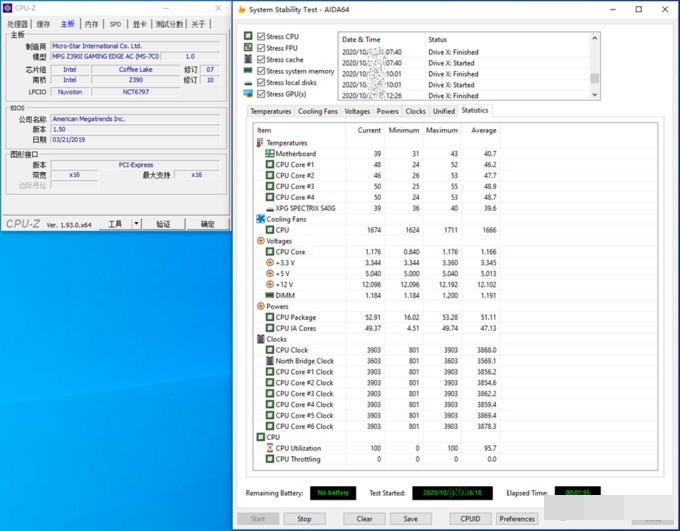Click the CPU Utilization hourglass icon
Viewport: 680px width, 531px height.
[x=269, y=448]
